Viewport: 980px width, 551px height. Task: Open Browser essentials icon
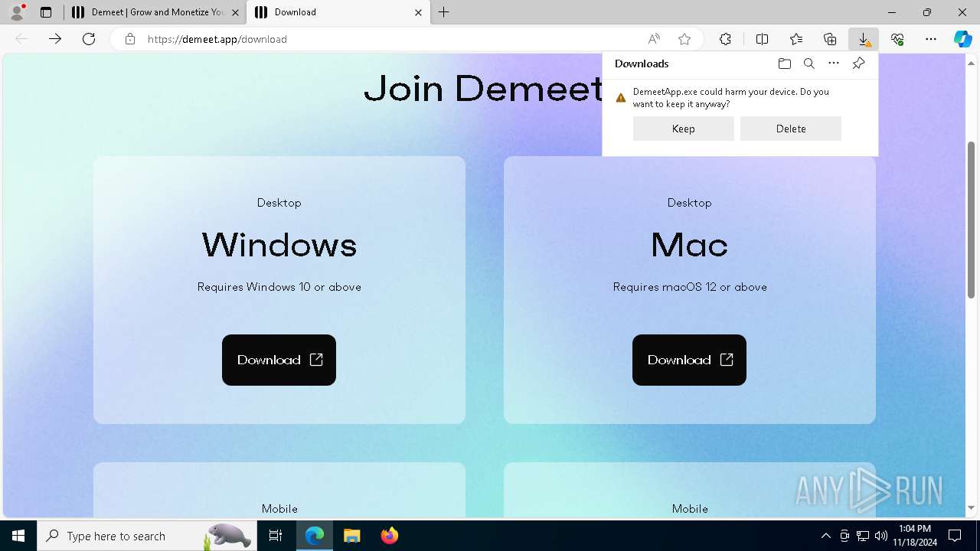point(897,39)
